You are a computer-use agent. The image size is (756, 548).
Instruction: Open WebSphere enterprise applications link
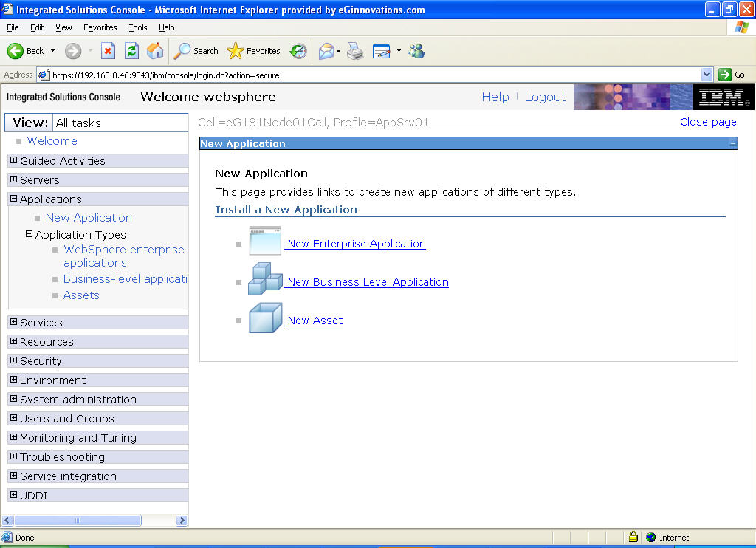click(124, 256)
